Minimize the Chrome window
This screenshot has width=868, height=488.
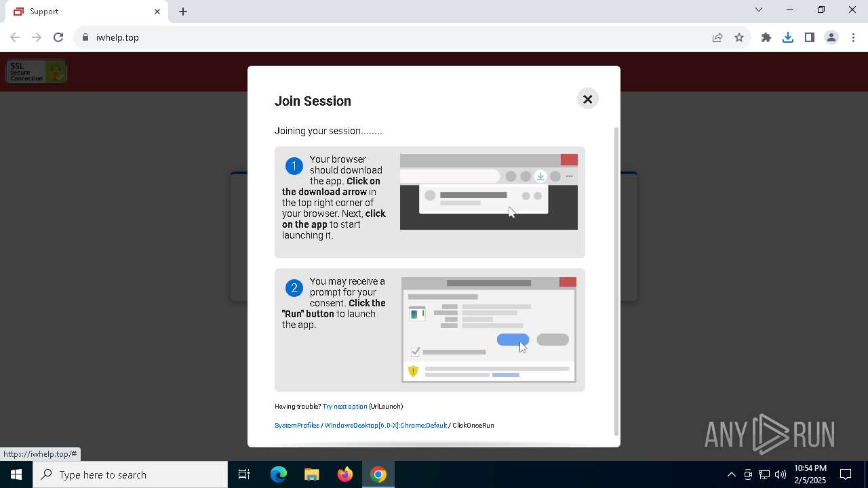click(790, 9)
